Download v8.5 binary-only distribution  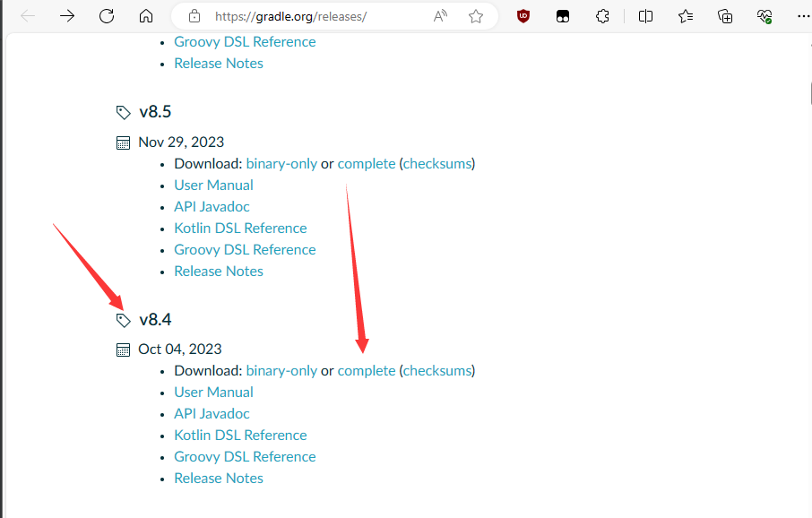pyautogui.click(x=281, y=164)
